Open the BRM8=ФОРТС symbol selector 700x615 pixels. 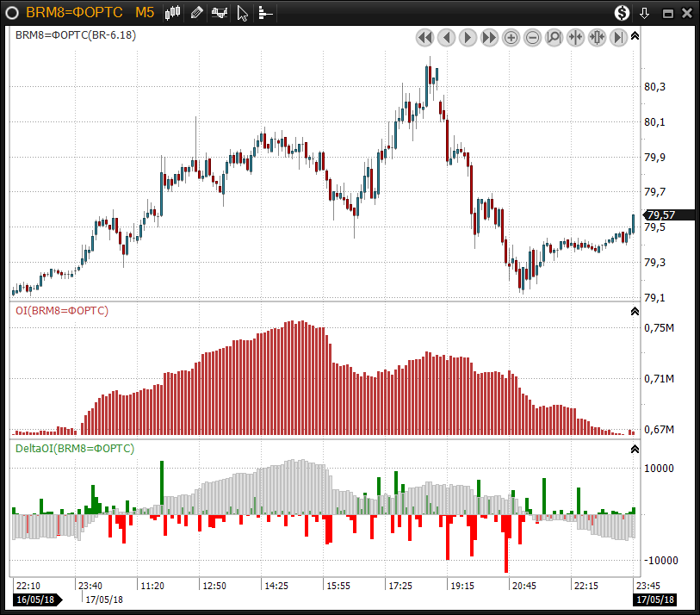tap(74, 13)
